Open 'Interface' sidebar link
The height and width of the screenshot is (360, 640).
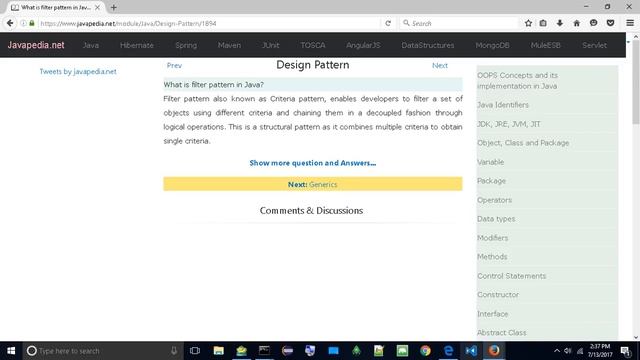(493, 314)
